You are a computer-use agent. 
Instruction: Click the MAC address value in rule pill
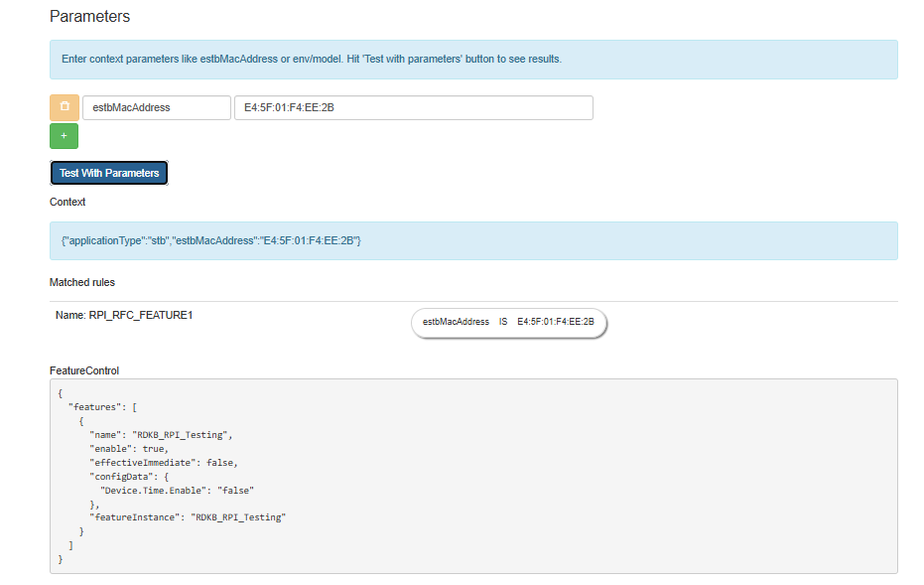point(555,322)
